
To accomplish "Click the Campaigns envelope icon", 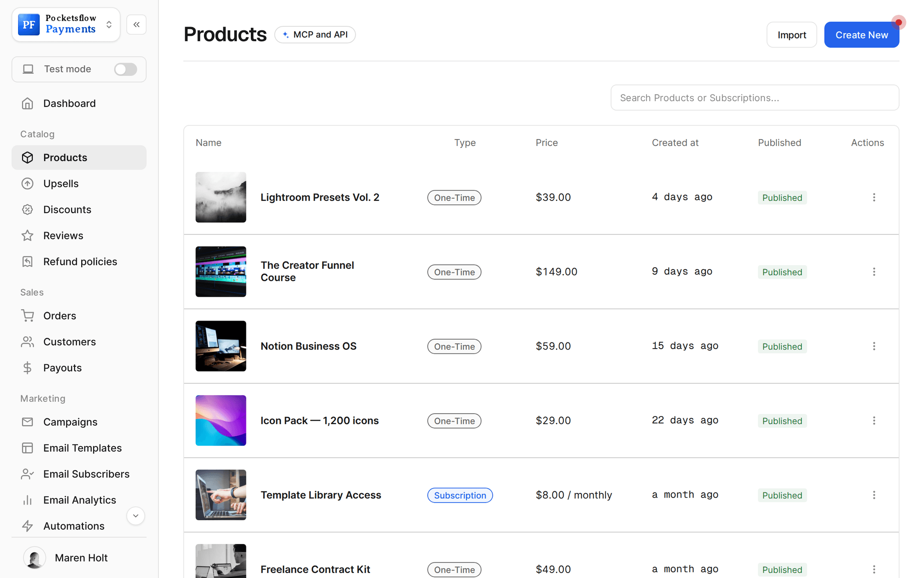I will 28,422.
